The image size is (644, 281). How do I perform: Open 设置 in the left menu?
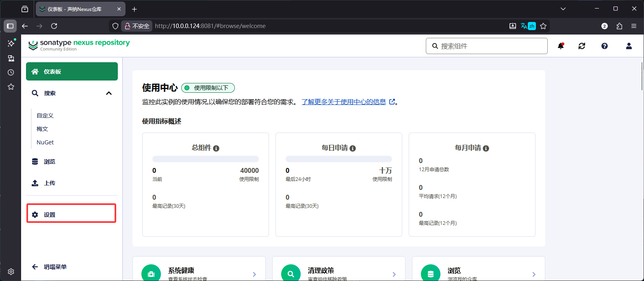click(x=72, y=214)
